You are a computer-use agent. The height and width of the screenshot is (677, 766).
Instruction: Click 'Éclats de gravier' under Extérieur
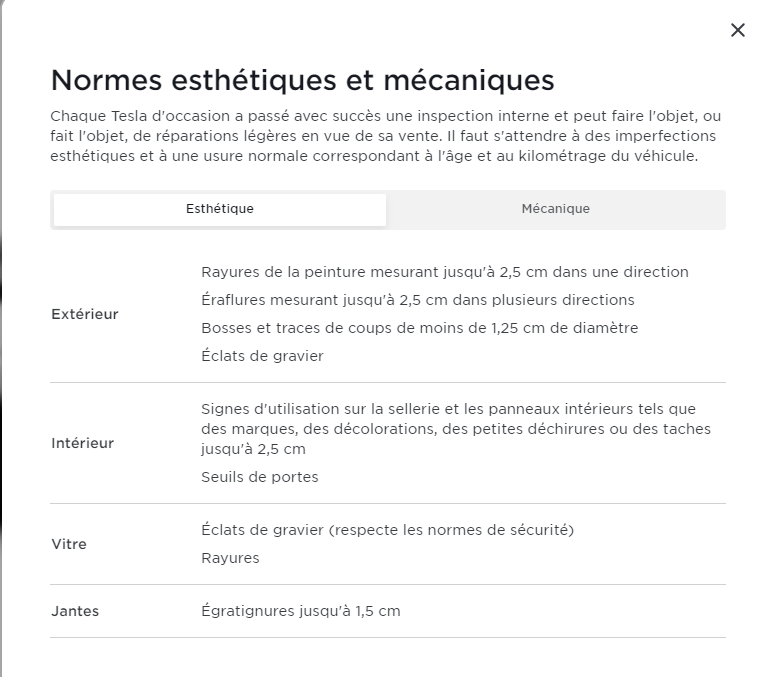[x=262, y=356]
